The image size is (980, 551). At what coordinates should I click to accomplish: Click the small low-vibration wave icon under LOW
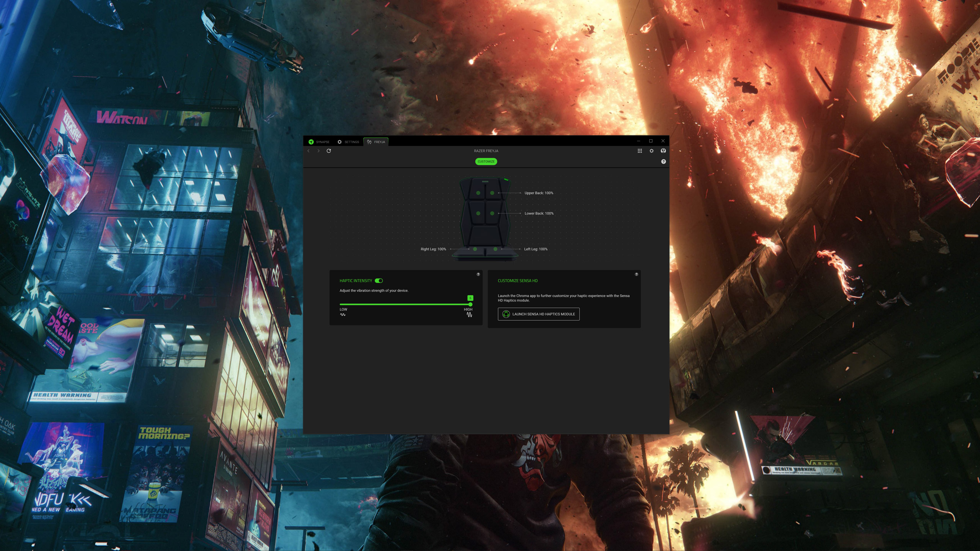(x=343, y=315)
